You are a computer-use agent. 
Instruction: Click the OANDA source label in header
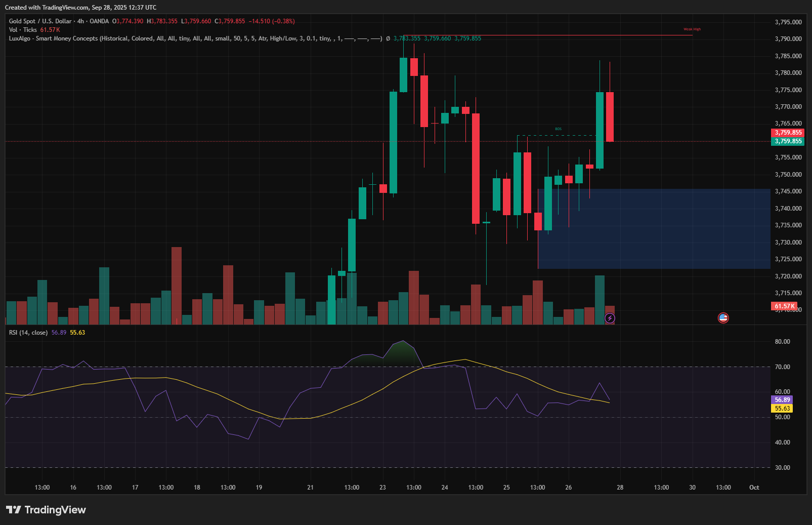[99, 21]
